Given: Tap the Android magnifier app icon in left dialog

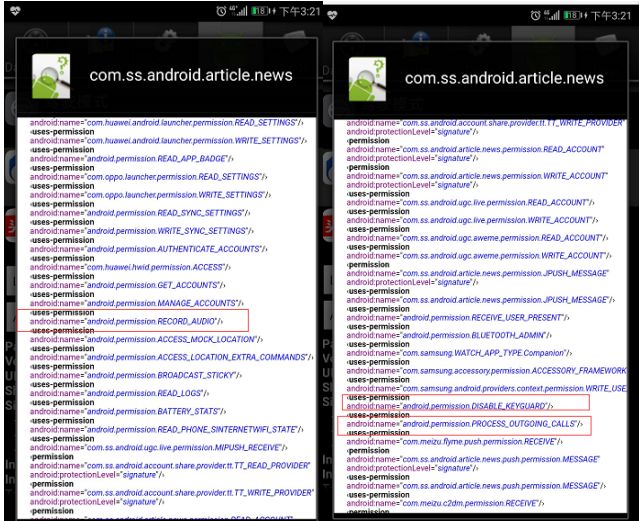Looking at the screenshot, I should (x=51, y=76).
